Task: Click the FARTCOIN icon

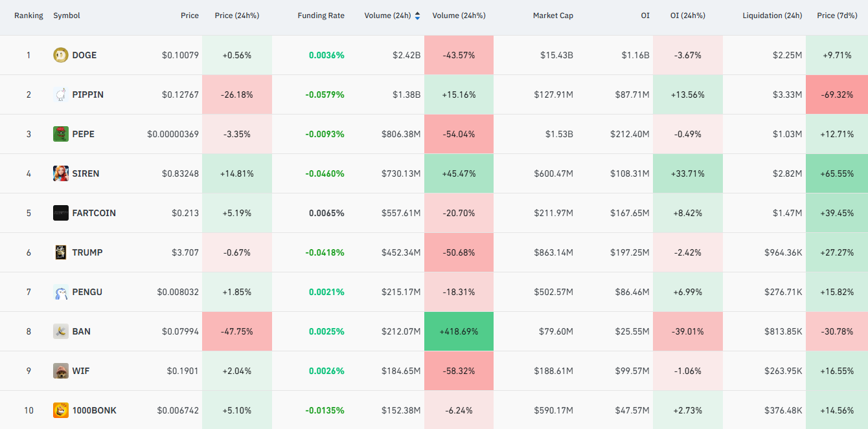Action: tap(61, 213)
